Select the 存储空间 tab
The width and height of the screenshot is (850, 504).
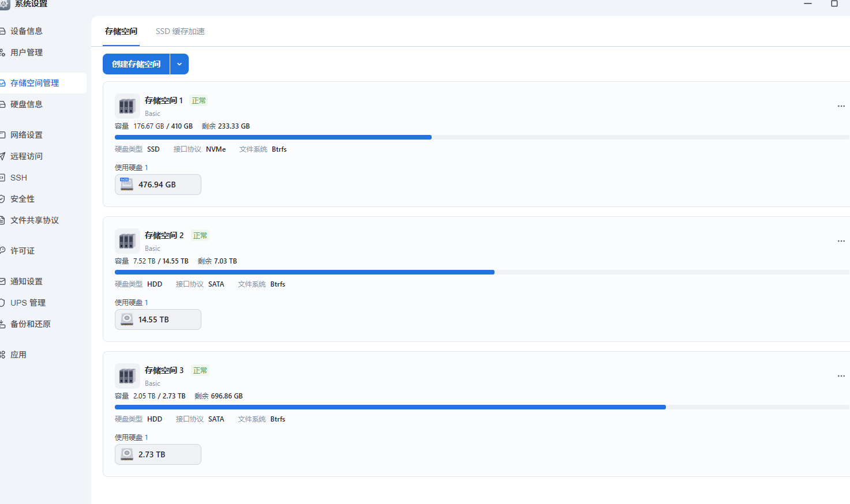[x=121, y=31]
